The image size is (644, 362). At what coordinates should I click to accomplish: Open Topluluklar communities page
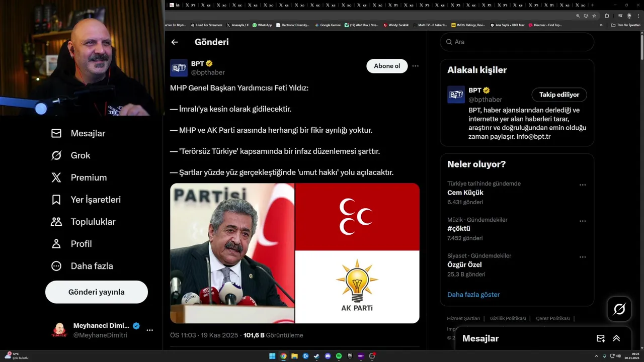click(83, 222)
